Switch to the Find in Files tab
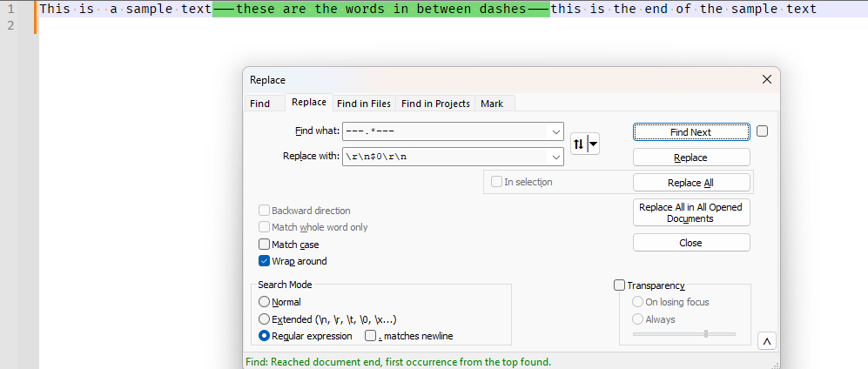 [x=364, y=104]
